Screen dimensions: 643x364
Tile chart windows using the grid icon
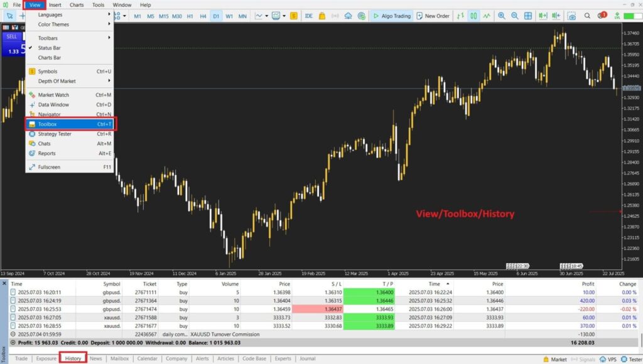point(527,16)
